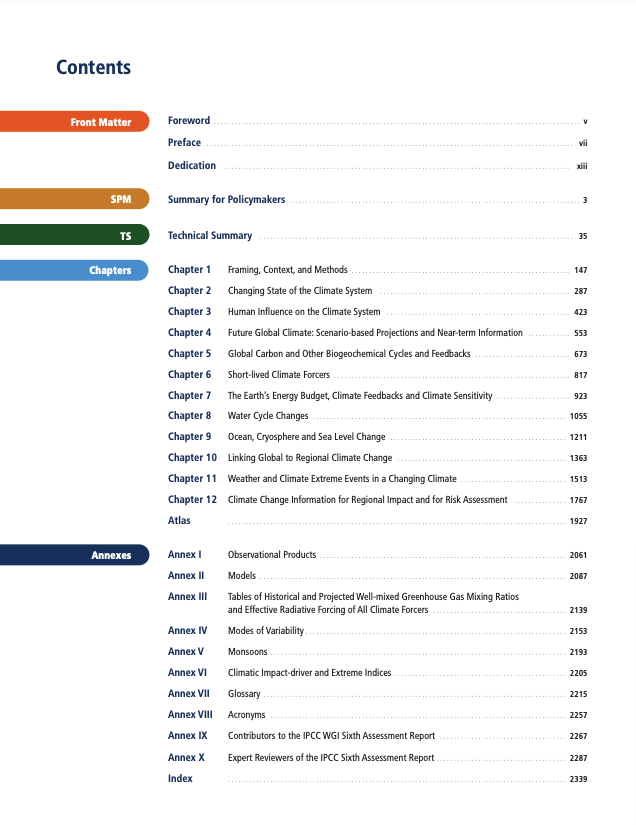Go to the Atlas entry
This screenshot has width=636, height=825.
click(179, 521)
